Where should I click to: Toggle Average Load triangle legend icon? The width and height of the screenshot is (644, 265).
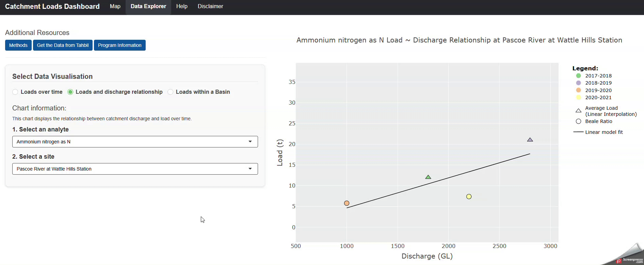coord(578,111)
